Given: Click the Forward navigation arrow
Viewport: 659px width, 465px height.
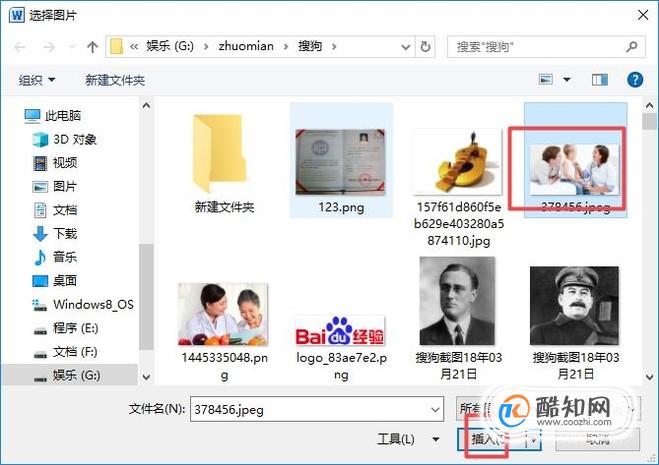Looking at the screenshot, I should [49, 47].
